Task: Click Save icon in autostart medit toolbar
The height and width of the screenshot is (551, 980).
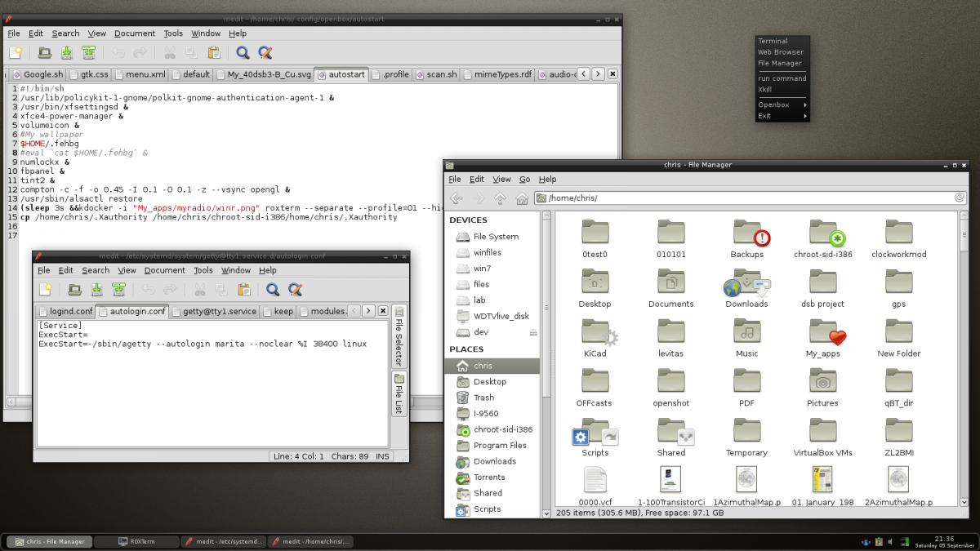Action: [67, 53]
